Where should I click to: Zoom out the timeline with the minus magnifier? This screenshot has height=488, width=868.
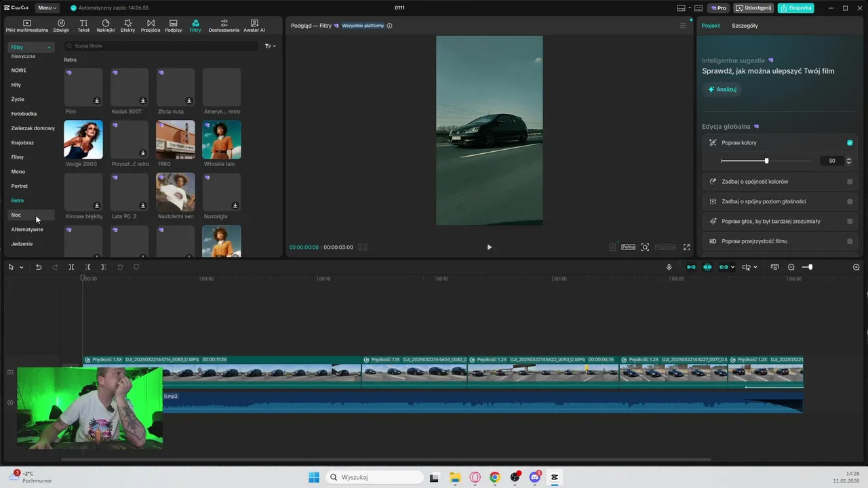click(791, 267)
